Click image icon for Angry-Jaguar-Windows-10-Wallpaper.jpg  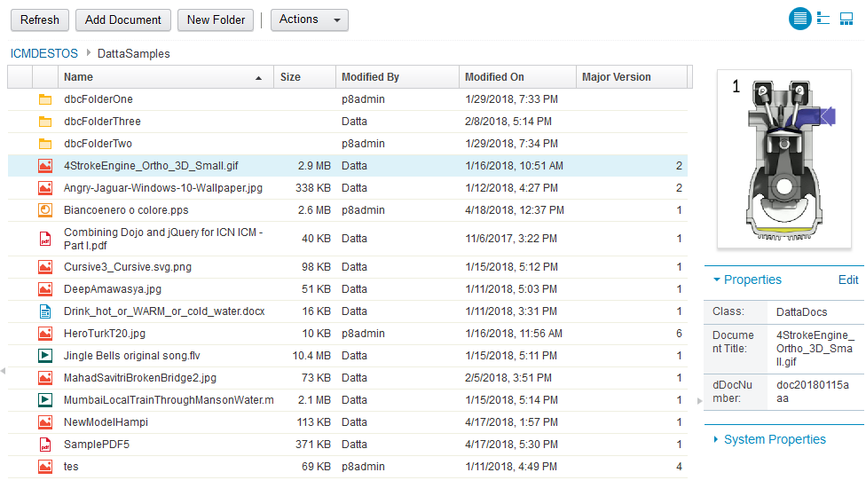[x=45, y=188]
